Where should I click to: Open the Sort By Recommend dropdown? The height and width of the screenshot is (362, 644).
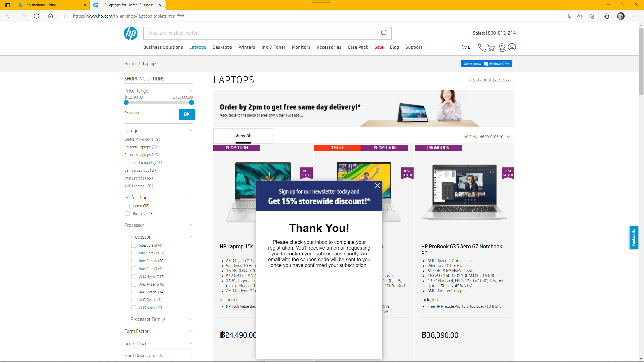pos(488,137)
